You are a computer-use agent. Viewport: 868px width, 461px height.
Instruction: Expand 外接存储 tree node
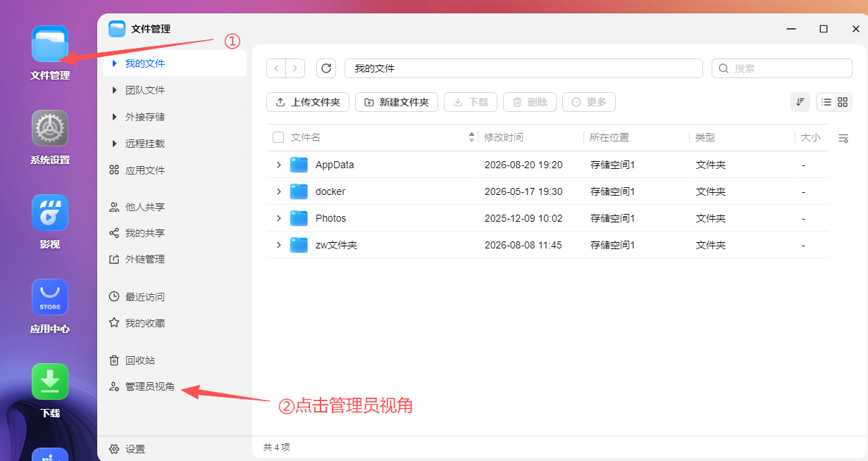pos(115,117)
